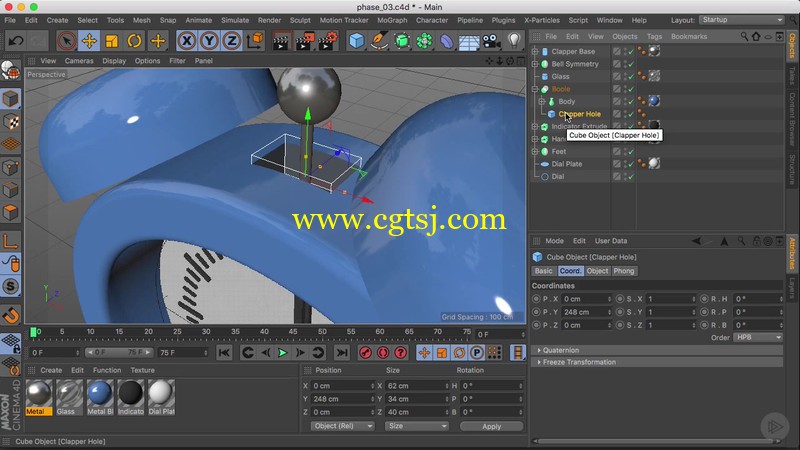Activate the Move tool
The height and width of the screenshot is (450, 800).
point(89,40)
